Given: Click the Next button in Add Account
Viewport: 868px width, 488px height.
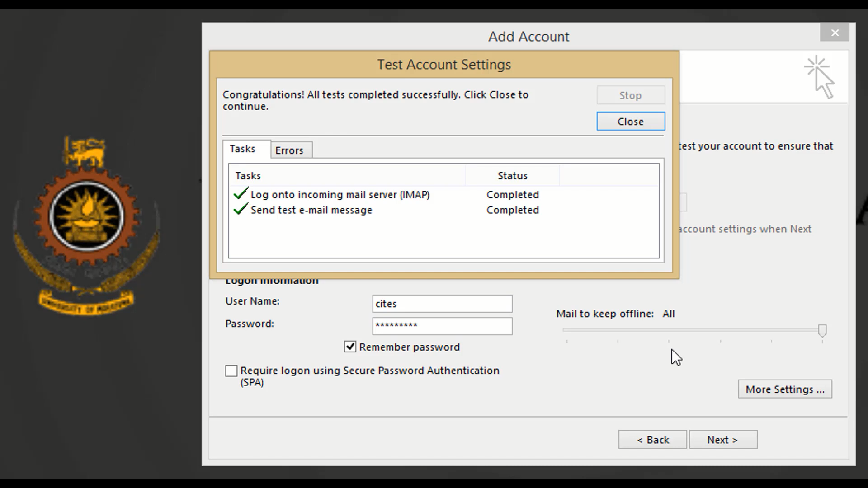Looking at the screenshot, I should [x=723, y=440].
